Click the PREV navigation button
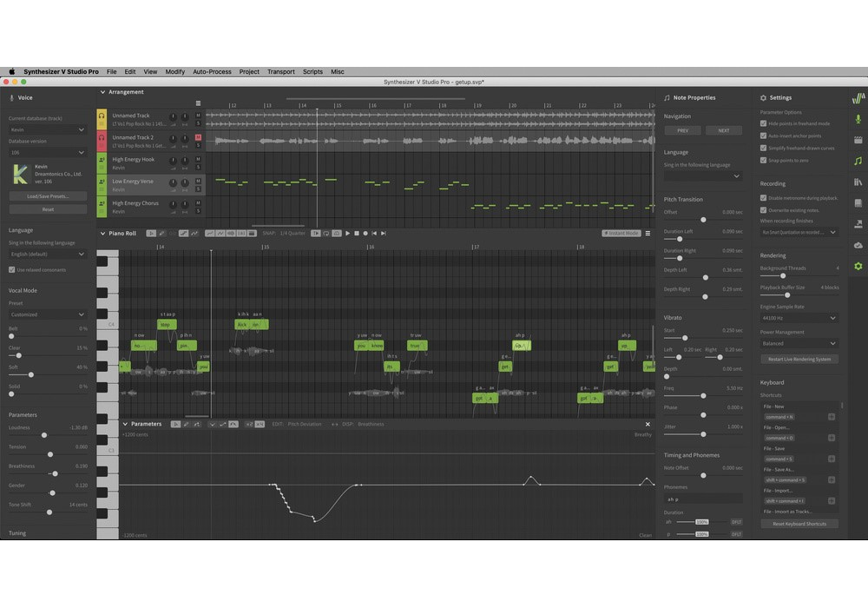 682,130
